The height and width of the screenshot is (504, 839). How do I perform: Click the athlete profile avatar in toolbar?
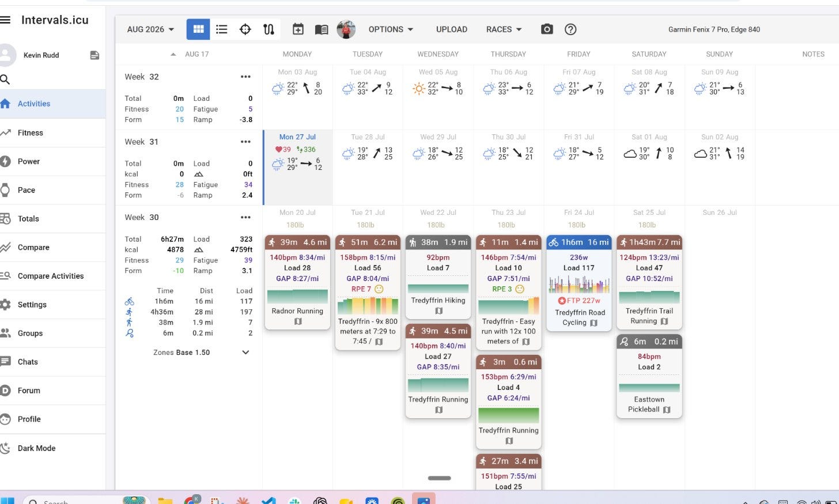click(346, 29)
